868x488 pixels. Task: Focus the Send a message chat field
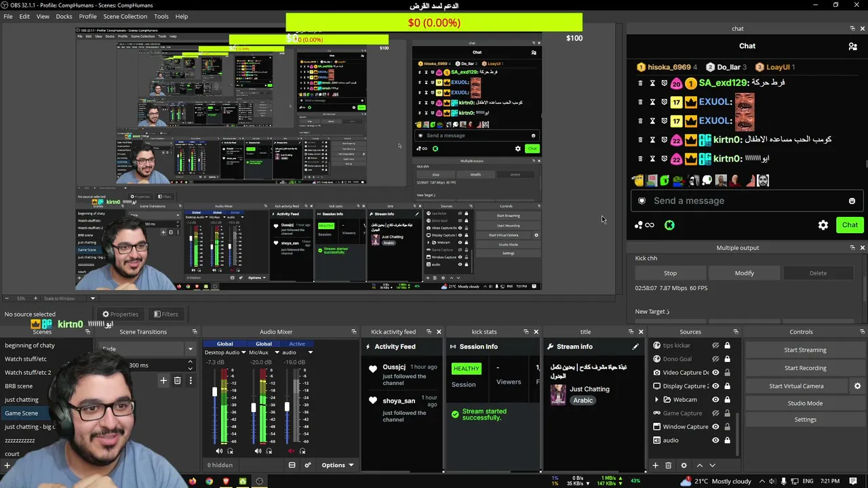746,201
